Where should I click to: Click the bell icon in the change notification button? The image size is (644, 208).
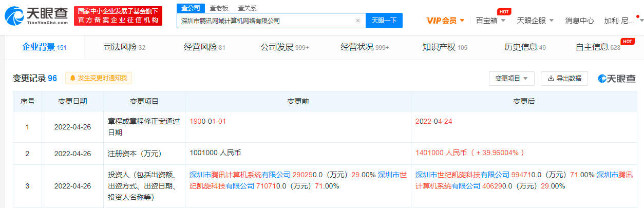tap(72, 78)
